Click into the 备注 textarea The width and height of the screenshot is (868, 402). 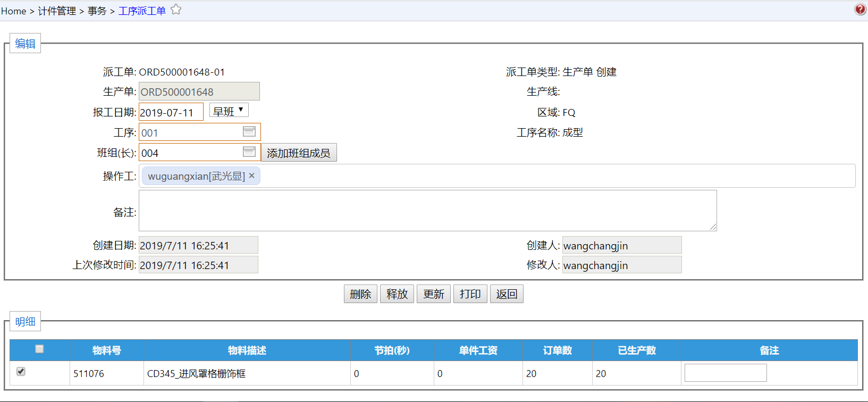(428, 211)
